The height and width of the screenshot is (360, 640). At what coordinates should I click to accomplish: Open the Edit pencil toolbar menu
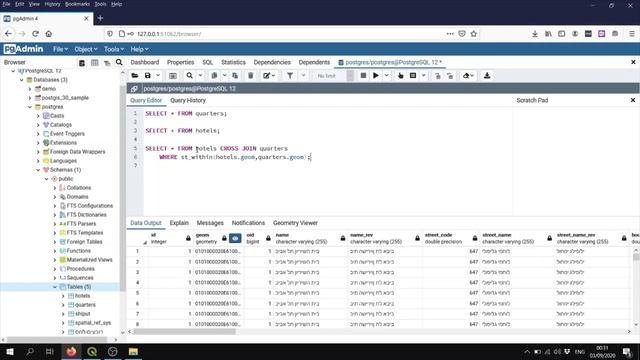pos(269,76)
